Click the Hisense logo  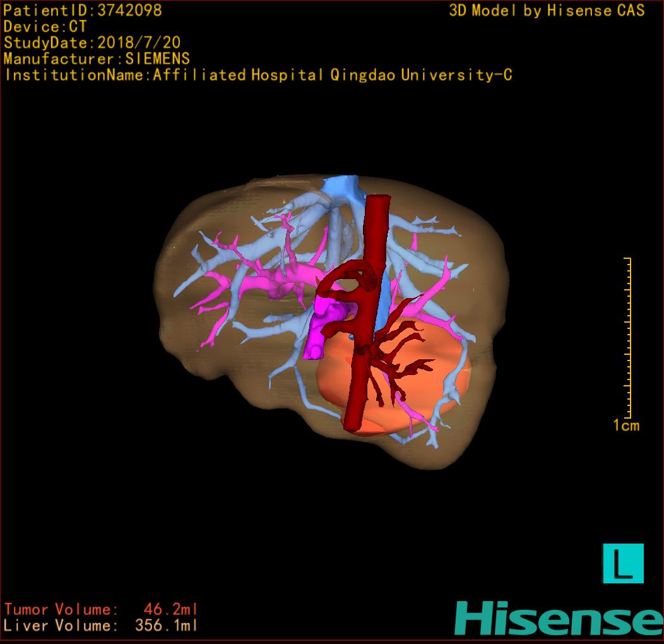tap(558, 618)
